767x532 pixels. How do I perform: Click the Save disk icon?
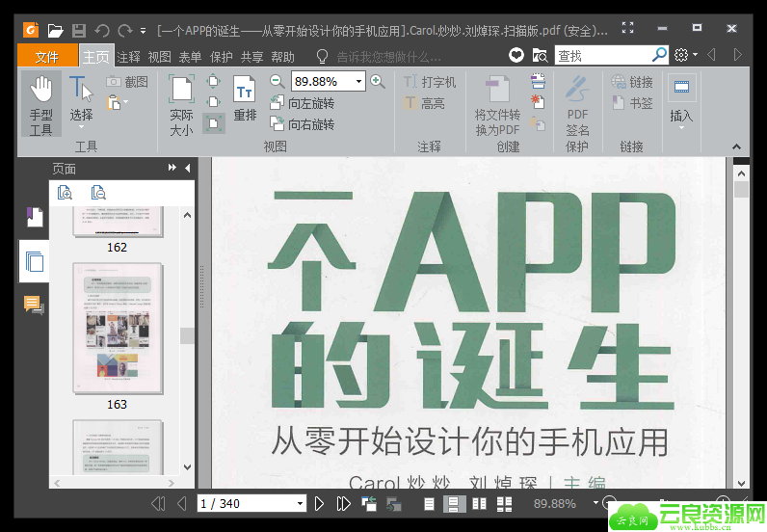pyautogui.click(x=79, y=30)
